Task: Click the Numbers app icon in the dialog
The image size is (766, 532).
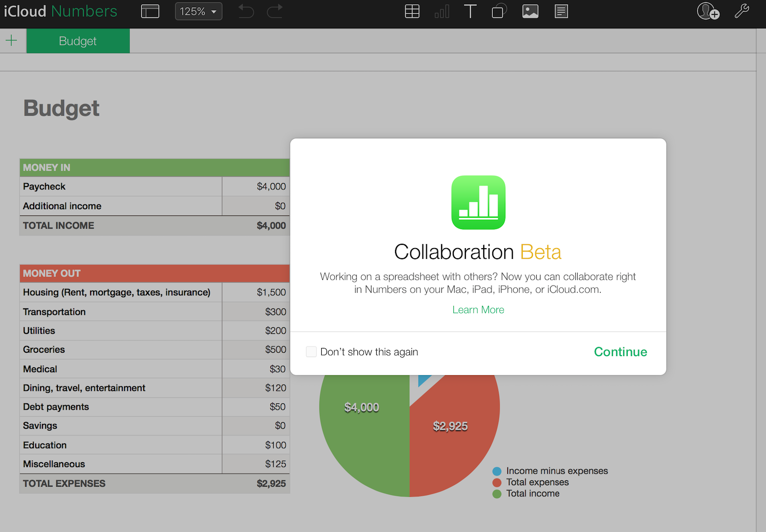Action: [x=478, y=202]
